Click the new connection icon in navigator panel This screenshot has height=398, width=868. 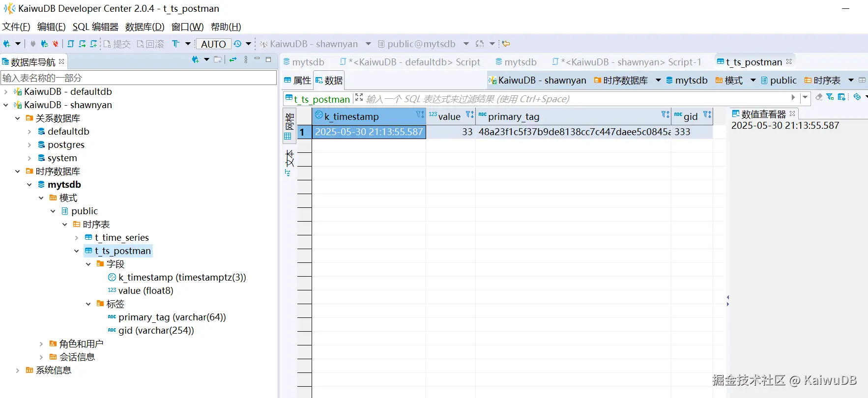pos(195,59)
